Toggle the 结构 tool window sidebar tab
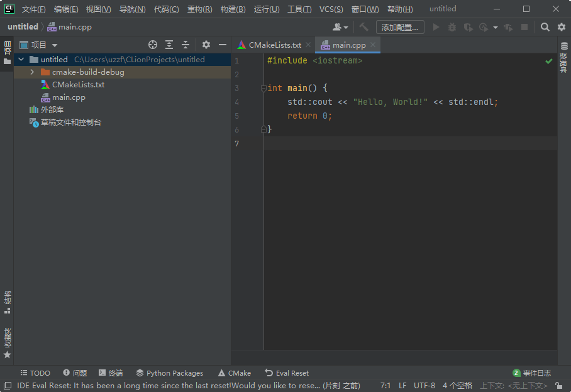Screen dimensions: 571x392 tap(7, 302)
